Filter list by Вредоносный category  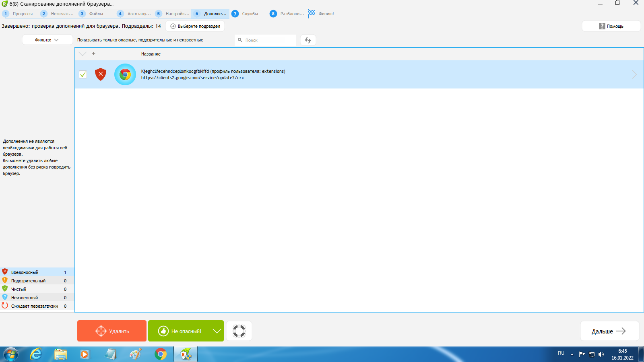coord(25,272)
